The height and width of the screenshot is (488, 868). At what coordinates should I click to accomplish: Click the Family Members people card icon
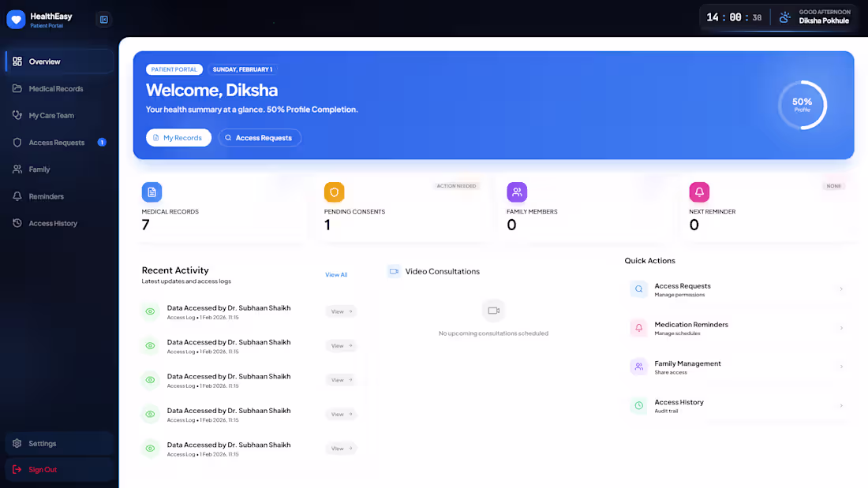[x=517, y=192]
